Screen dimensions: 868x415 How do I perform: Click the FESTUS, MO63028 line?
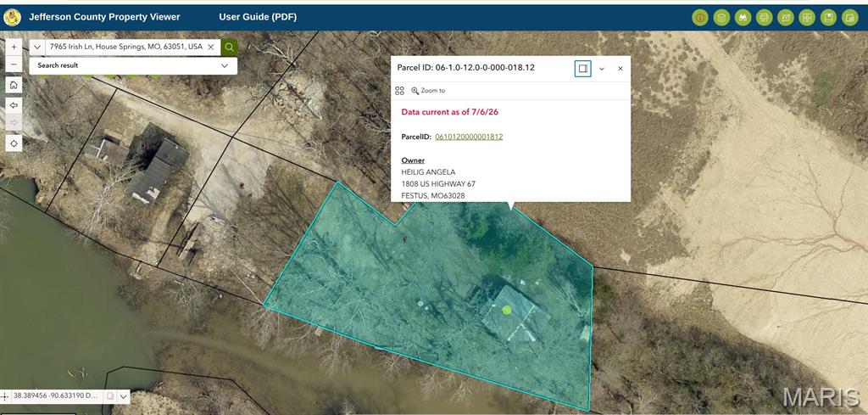tap(433, 195)
